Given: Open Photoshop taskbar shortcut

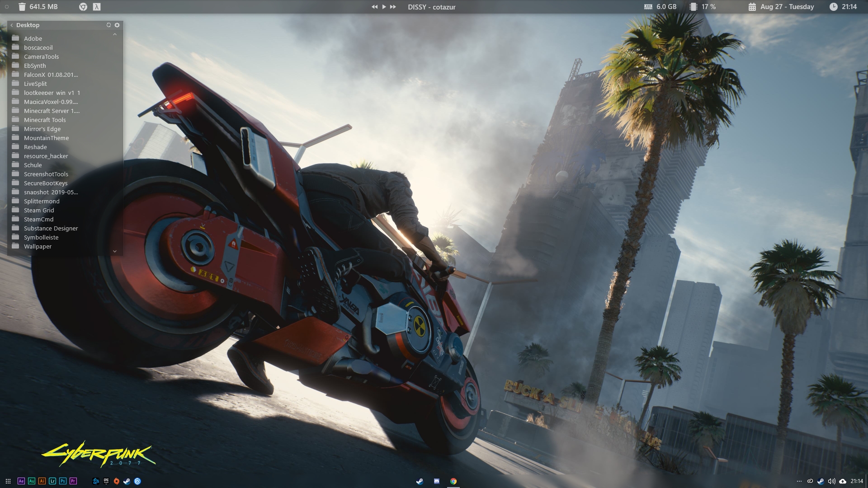Looking at the screenshot, I should (x=63, y=481).
